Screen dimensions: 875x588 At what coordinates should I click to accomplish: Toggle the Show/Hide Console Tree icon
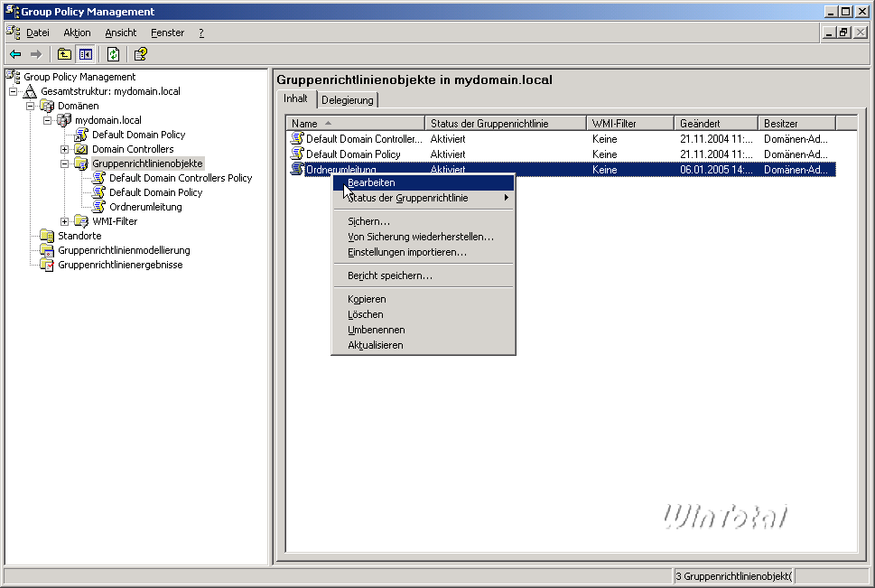[x=85, y=54]
